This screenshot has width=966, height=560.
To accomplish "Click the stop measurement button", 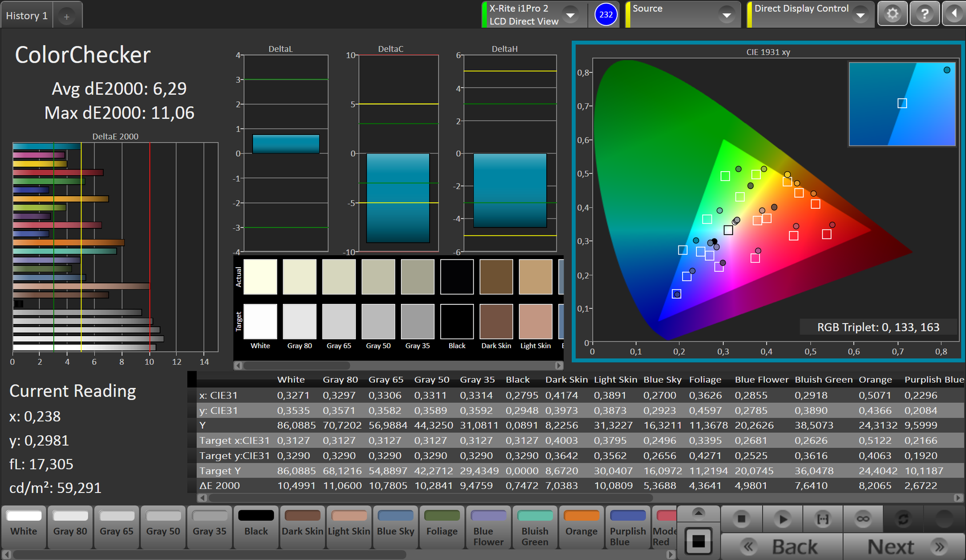I will 741,519.
